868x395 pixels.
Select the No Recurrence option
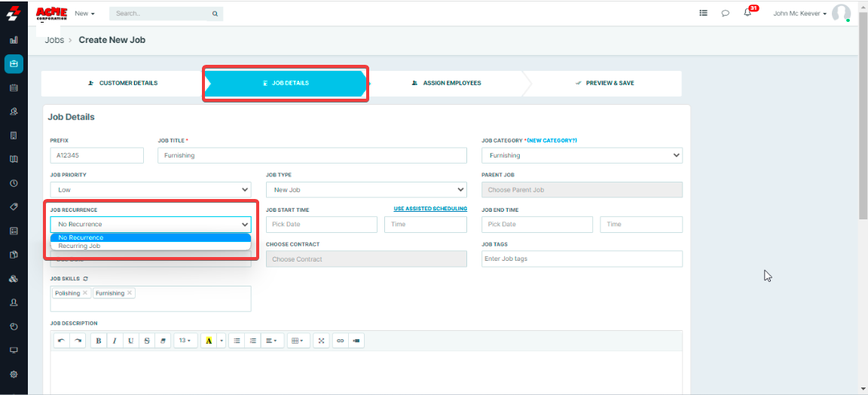(151, 237)
